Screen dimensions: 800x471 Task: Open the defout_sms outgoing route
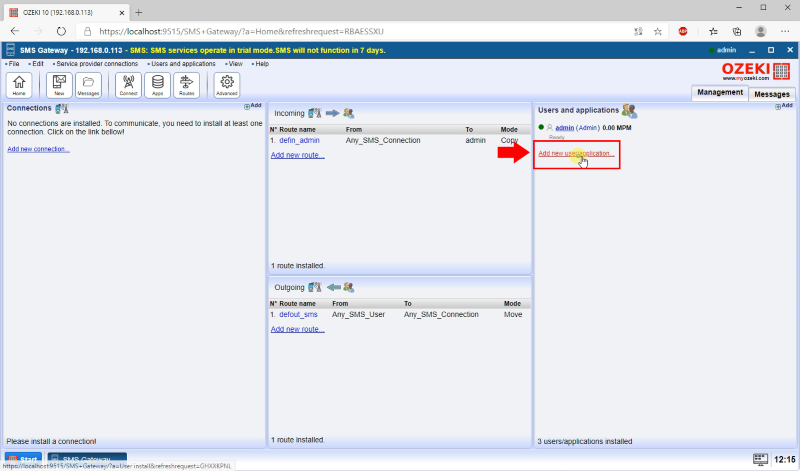[x=298, y=314]
